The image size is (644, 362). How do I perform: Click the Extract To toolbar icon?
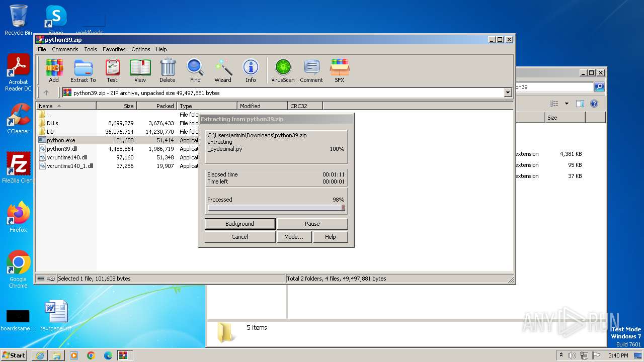[x=83, y=70]
